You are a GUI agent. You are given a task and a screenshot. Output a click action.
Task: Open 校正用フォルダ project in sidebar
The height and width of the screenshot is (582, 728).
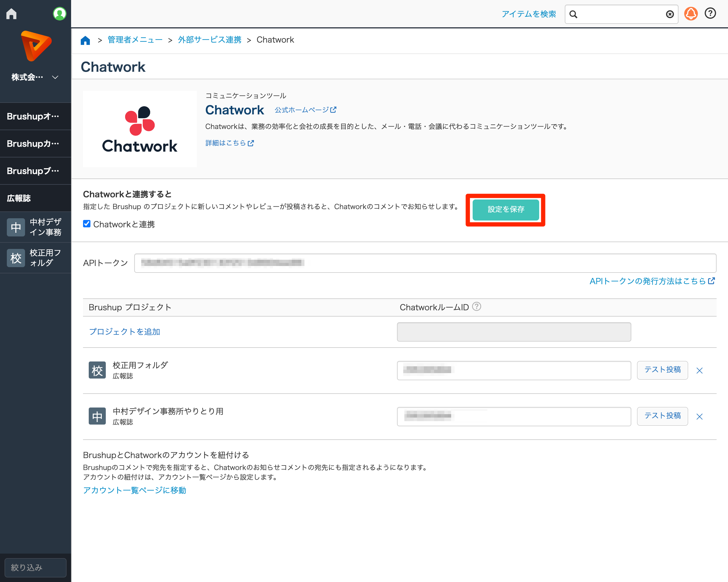(36, 258)
